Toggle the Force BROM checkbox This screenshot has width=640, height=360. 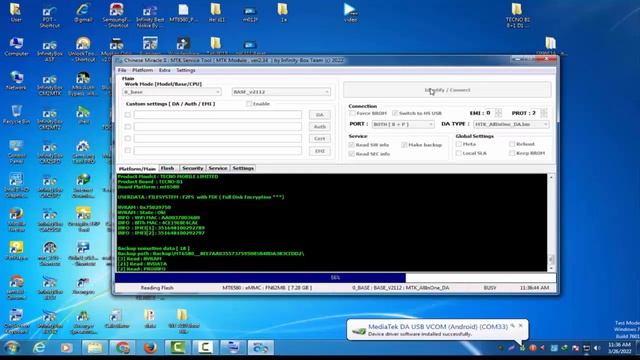[x=352, y=113]
